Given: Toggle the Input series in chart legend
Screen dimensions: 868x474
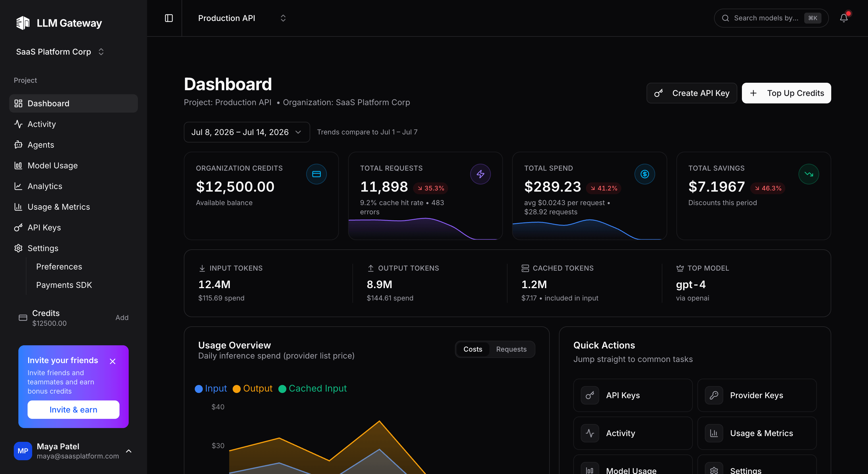Looking at the screenshot, I should point(211,388).
